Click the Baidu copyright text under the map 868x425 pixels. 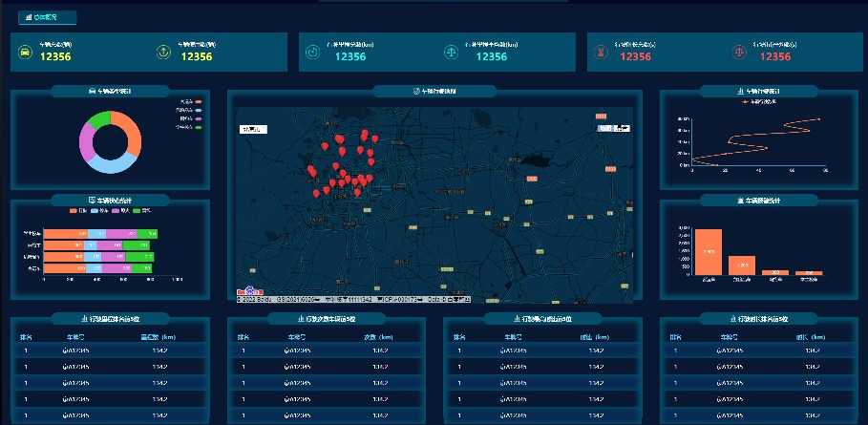pos(354,299)
